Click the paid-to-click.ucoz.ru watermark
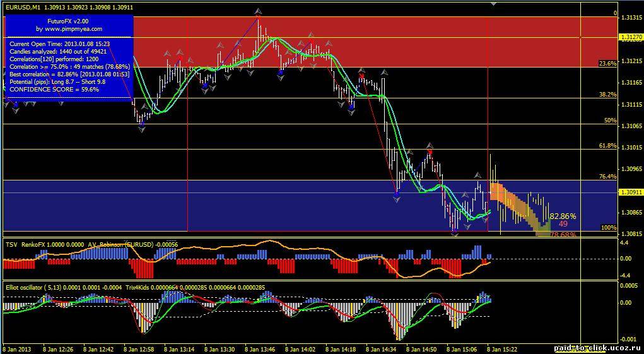This screenshot has height=354, width=644. pyautogui.click(x=597, y=348)
